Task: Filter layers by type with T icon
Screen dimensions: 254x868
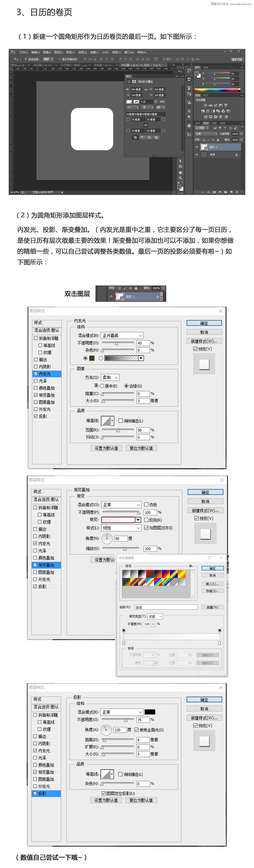Action: (x=225, y=128)
